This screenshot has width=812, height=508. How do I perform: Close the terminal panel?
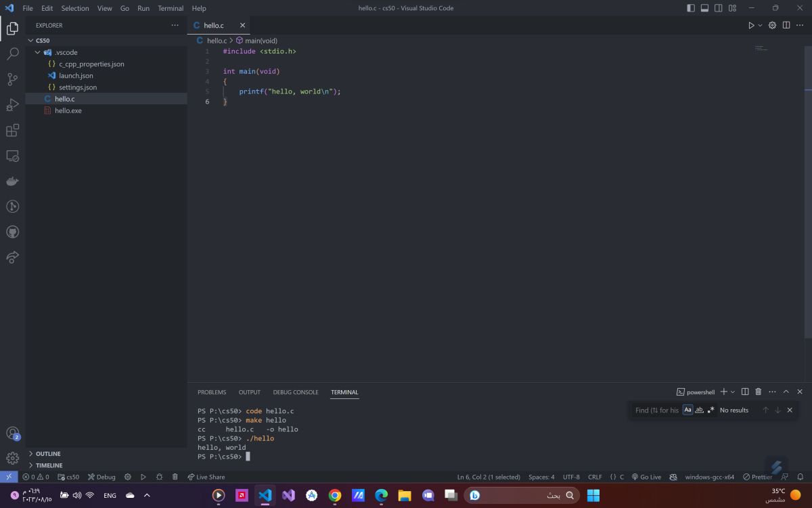pos(800,391)
